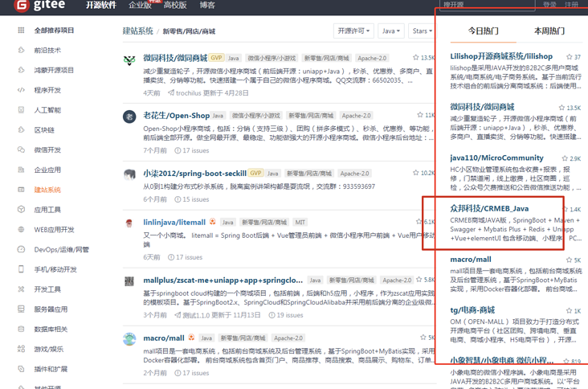
Task: Click the 微信小程序/小游戏 tag on 微同商城
Action: [x=272, y=58]
